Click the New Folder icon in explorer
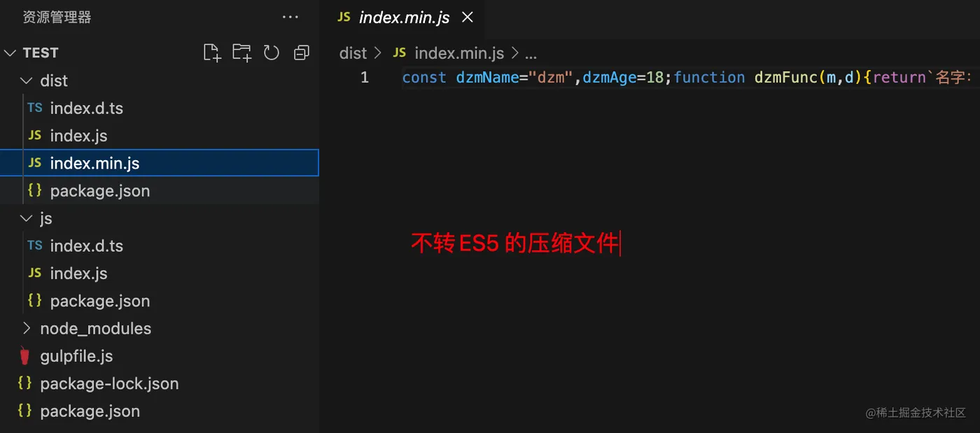The image size is (980, 433). (x=242, y=52)
